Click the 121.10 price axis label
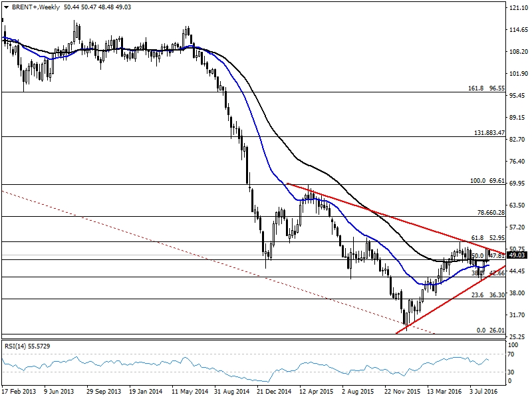532x399 pixels. click(519, 8)
